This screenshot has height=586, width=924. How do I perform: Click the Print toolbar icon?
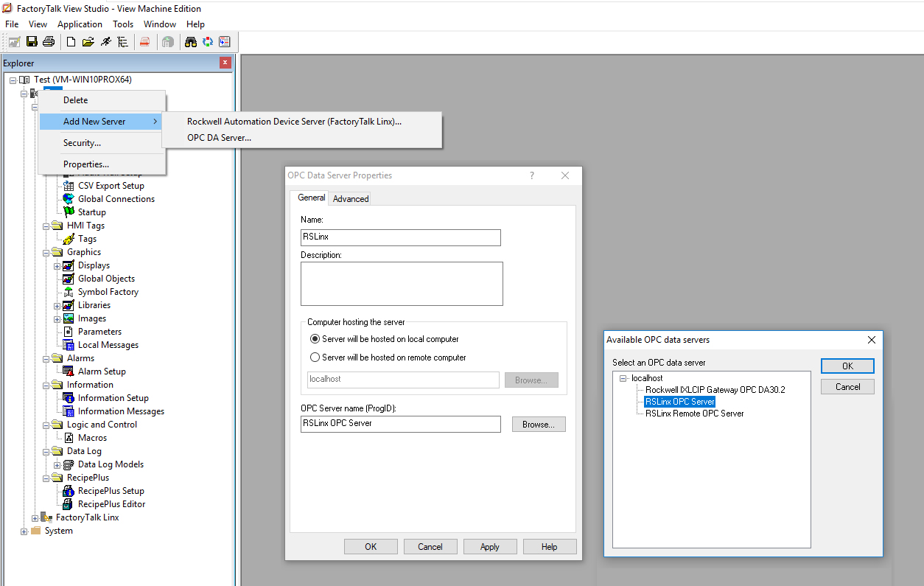[x=49, y=42]
